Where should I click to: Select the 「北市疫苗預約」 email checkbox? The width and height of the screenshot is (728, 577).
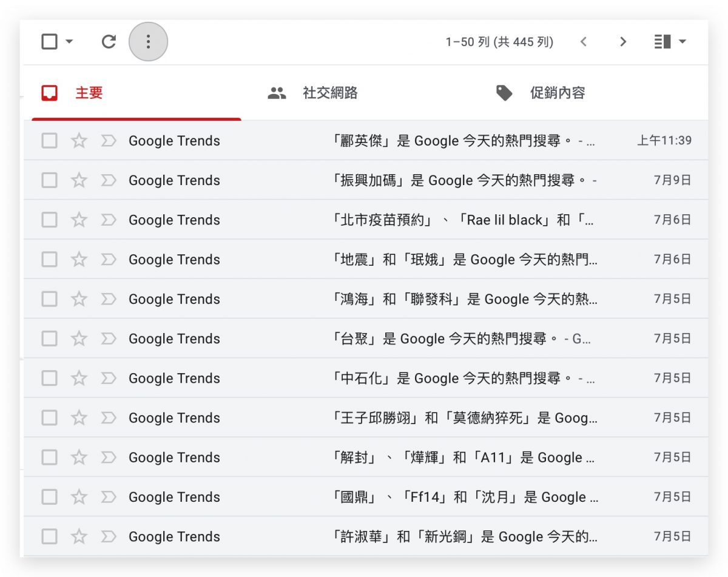pos(49,220)
